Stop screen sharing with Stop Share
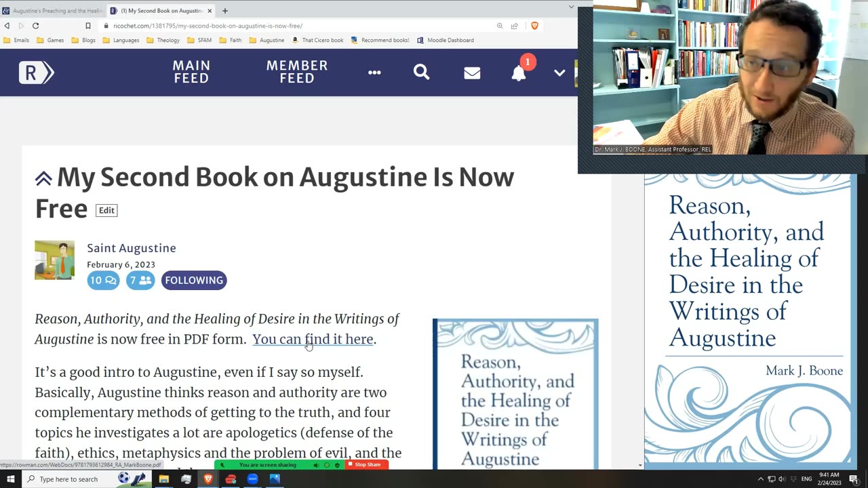This screenshot has width=868, height=488. (367, 465)
